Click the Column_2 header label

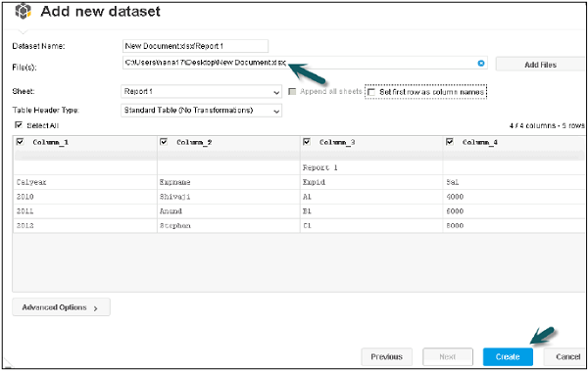click(194, 142)
